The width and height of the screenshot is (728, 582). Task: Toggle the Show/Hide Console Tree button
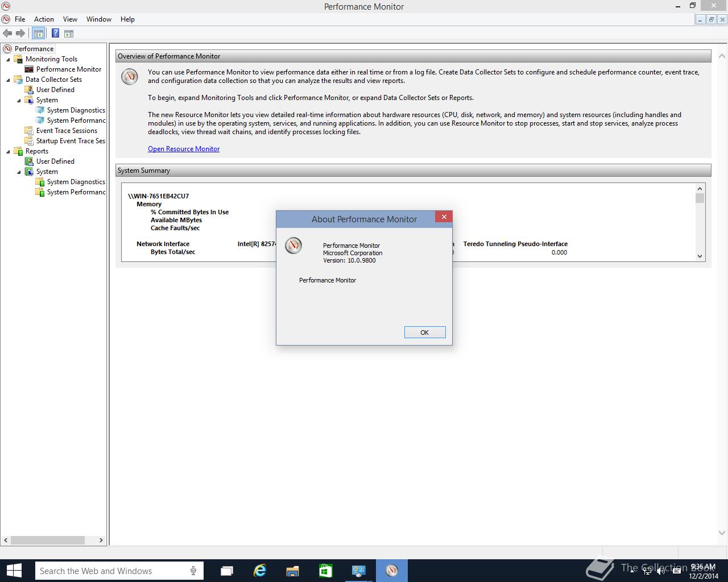38,34
